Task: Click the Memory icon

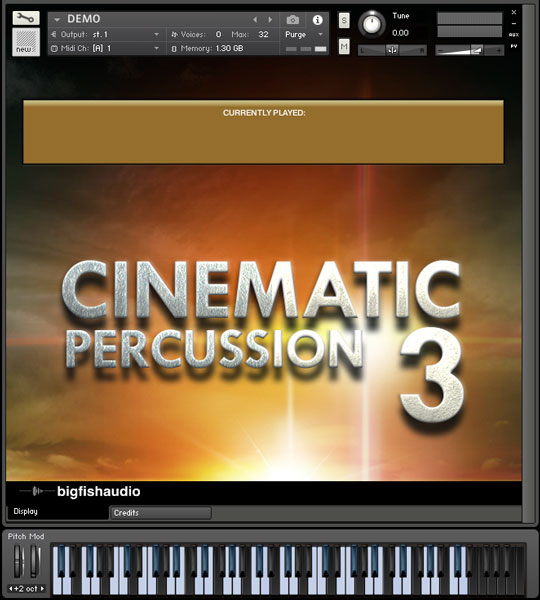Action: [174, 49]
